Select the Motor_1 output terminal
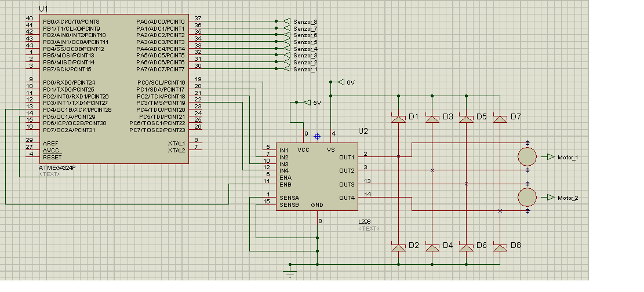 tap(550, 157)
